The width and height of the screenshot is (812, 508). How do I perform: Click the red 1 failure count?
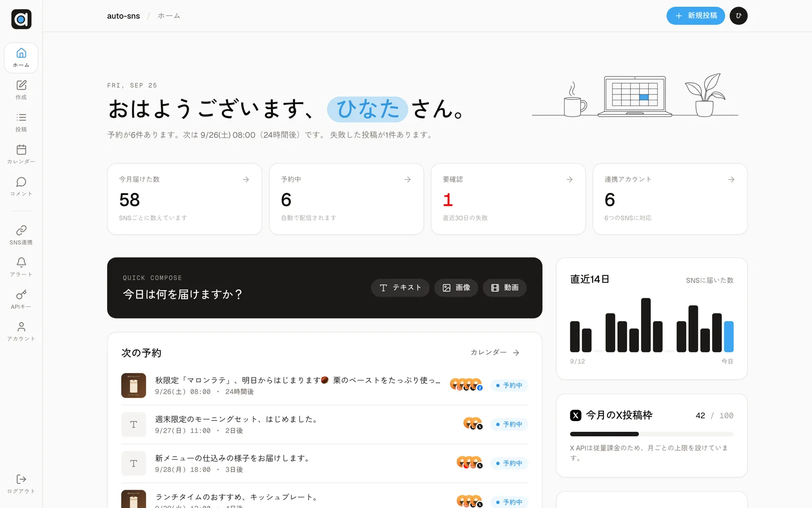pos(448,200)
